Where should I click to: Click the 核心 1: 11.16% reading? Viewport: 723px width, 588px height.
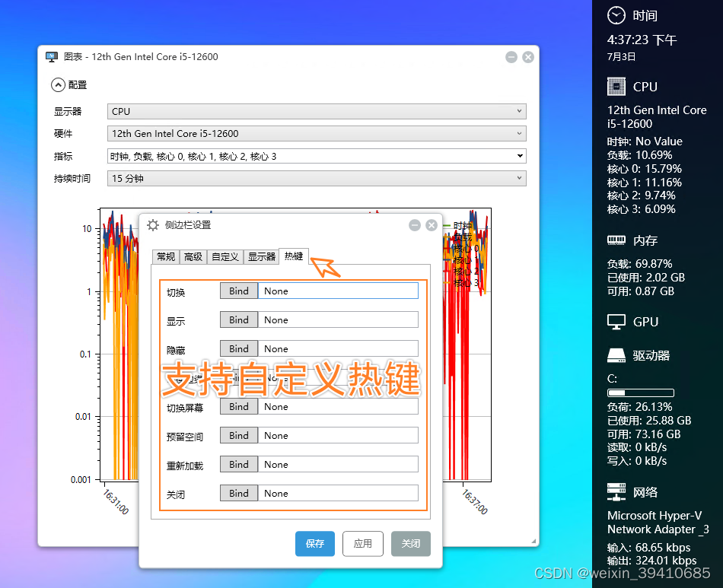[x=644, y=183]
